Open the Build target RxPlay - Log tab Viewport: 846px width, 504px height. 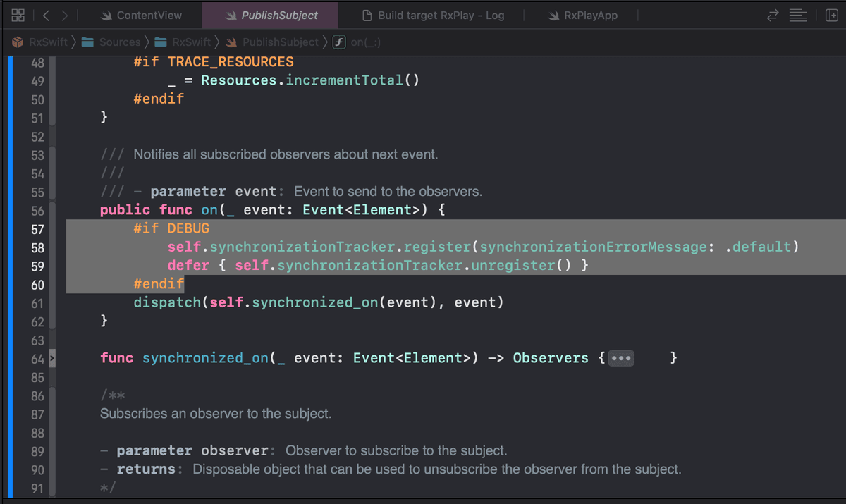pyautogui.click(x=433, y=15)
